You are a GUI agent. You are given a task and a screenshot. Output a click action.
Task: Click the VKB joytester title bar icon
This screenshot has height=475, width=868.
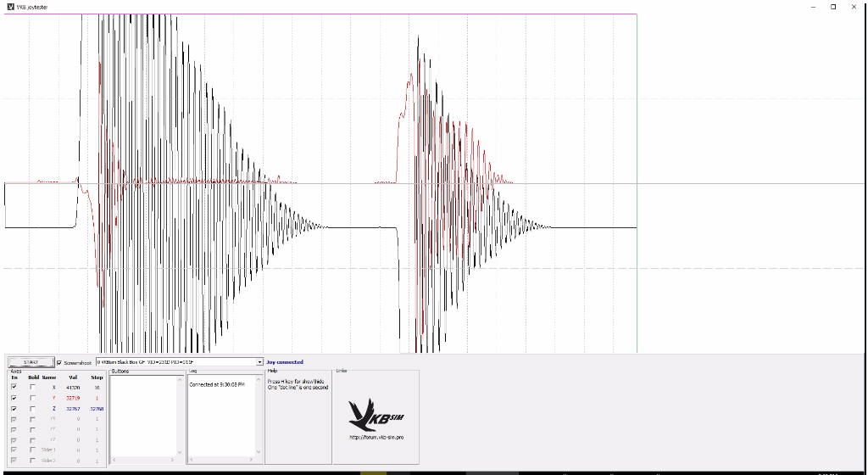pos(10,7)
